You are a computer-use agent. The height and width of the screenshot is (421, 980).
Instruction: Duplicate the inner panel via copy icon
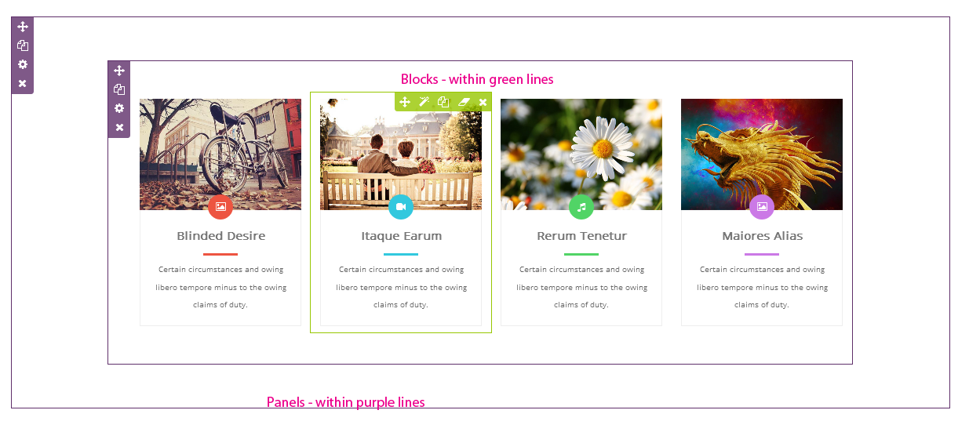[119, 89]
